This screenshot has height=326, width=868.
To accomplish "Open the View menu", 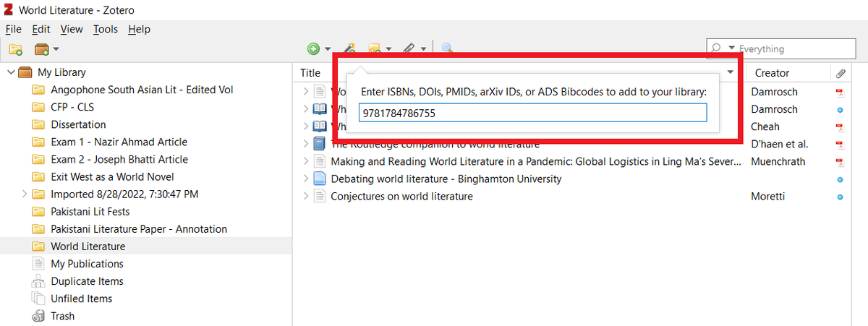I will [x=72, y=29].
